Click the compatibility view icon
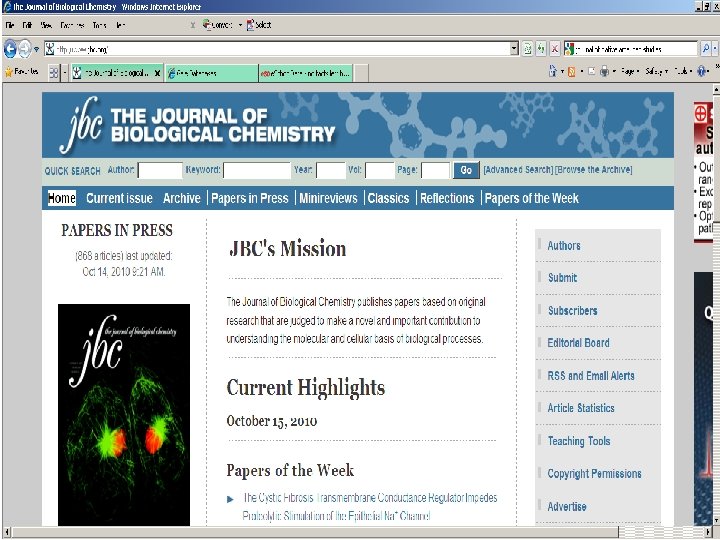 [527, 48]
